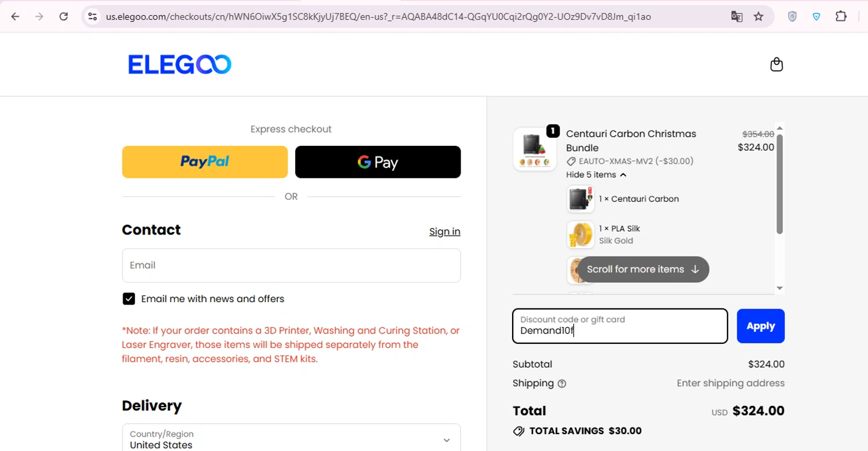The height and width of the screenshot is (451, 868).
Task: Reload the checkout page
Action: (x=64, y=17)
